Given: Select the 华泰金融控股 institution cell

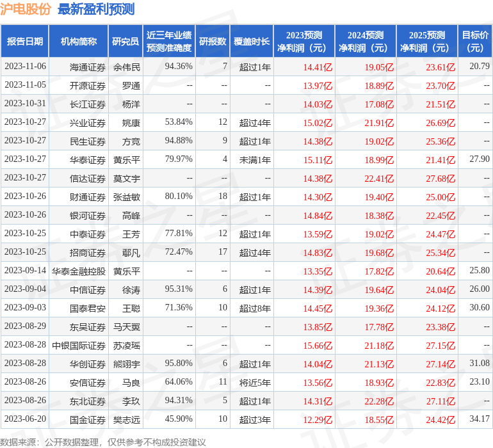Looking at the screenshot, I should pyautogui.click(x=79, y=271).
